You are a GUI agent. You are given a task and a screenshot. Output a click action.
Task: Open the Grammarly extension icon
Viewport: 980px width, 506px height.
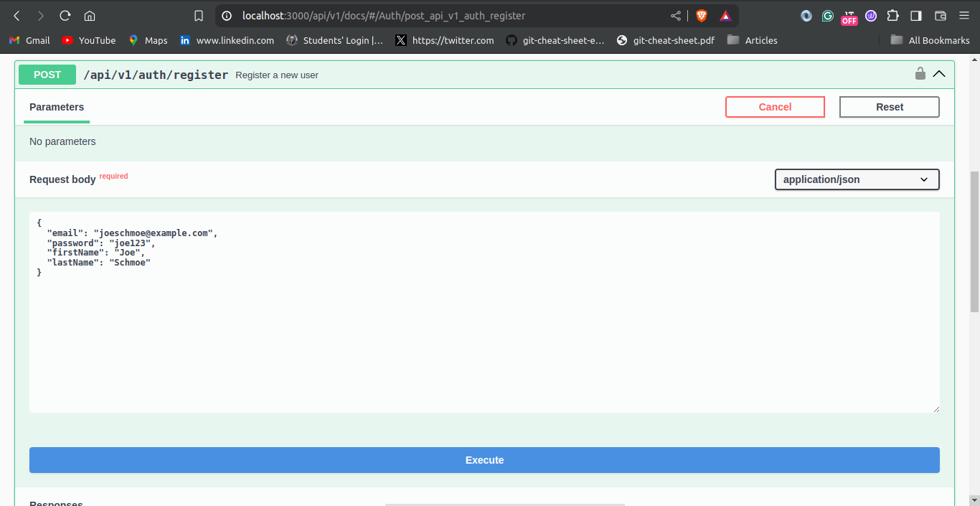pos(828,15)
